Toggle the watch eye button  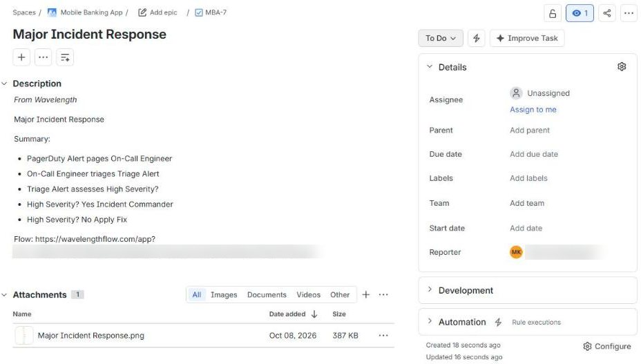580,14
